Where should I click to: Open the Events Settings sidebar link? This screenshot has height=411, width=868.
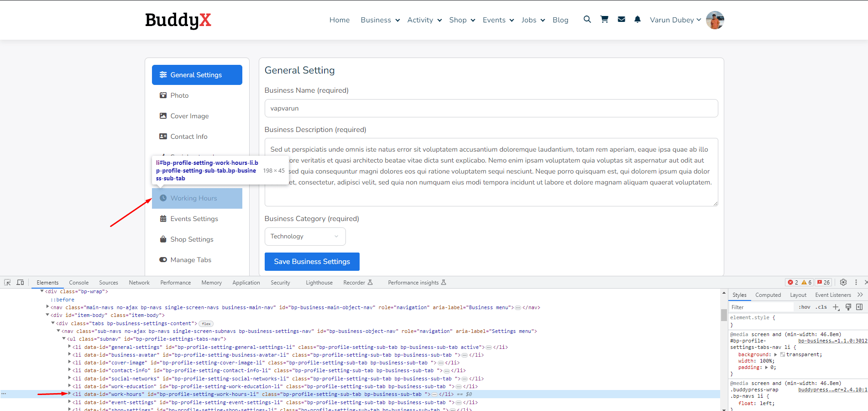click(194, 219)
